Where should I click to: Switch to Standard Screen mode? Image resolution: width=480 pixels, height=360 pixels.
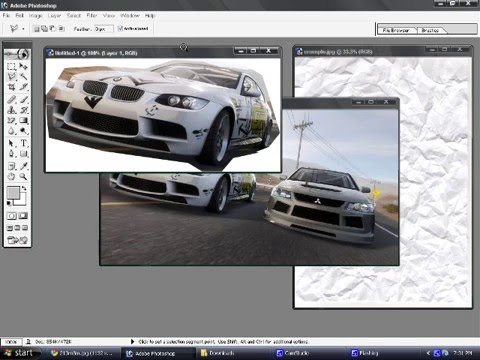click(x=10, y=228)
